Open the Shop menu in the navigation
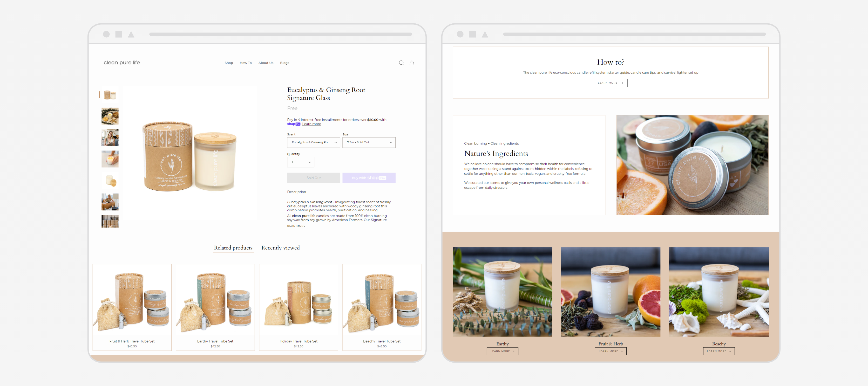The width and height of the screenshot is (868, 386). [229, 63]
